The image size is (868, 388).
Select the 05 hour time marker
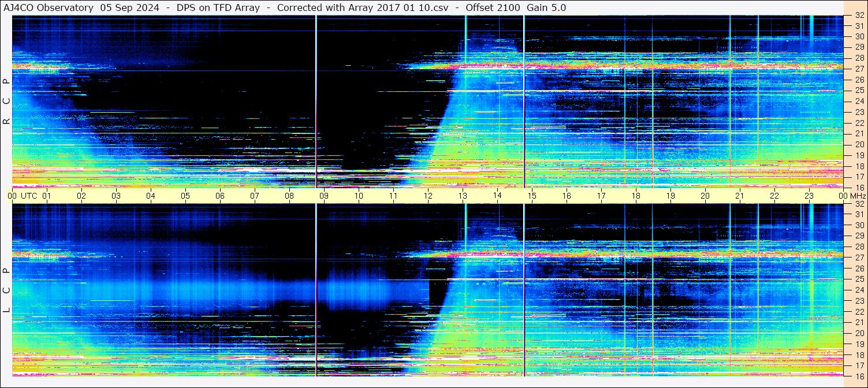click(185, 196)
